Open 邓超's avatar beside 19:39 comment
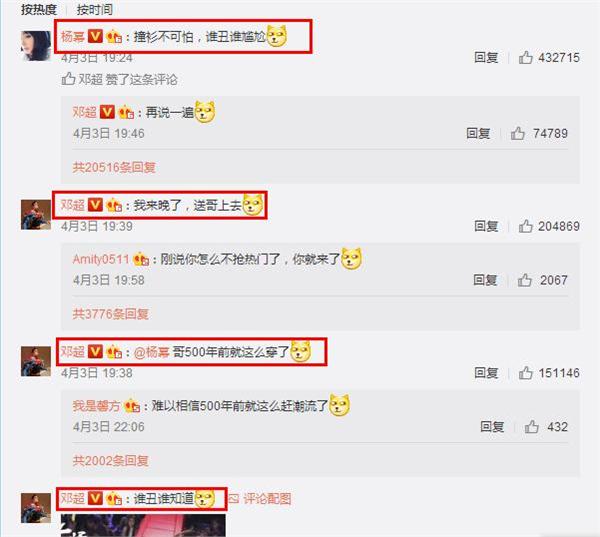The width and height of the screenshot is (600, 537). (36, 215)
